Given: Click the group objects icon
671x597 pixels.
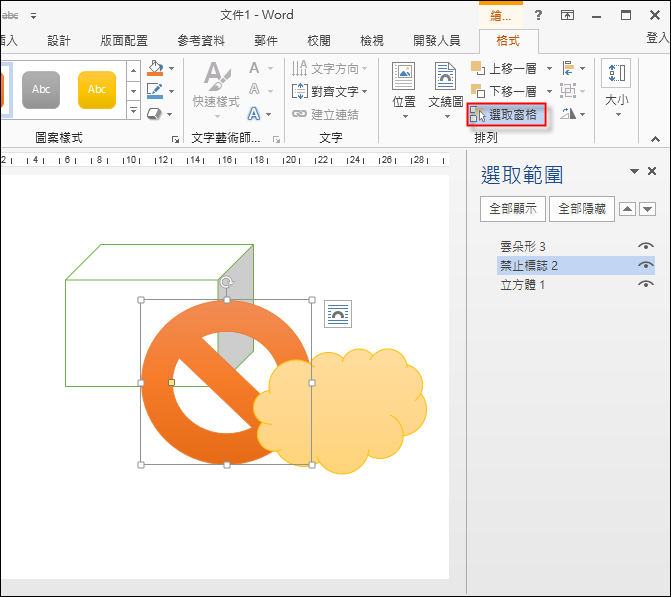Looking at the screenshot, I should pos(568,91).
